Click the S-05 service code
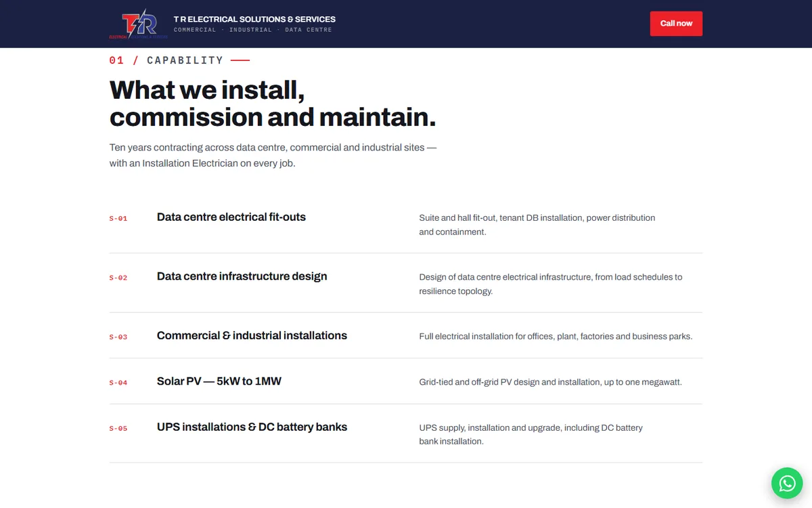The image size is (812, 508). click(x=118, y=428)
